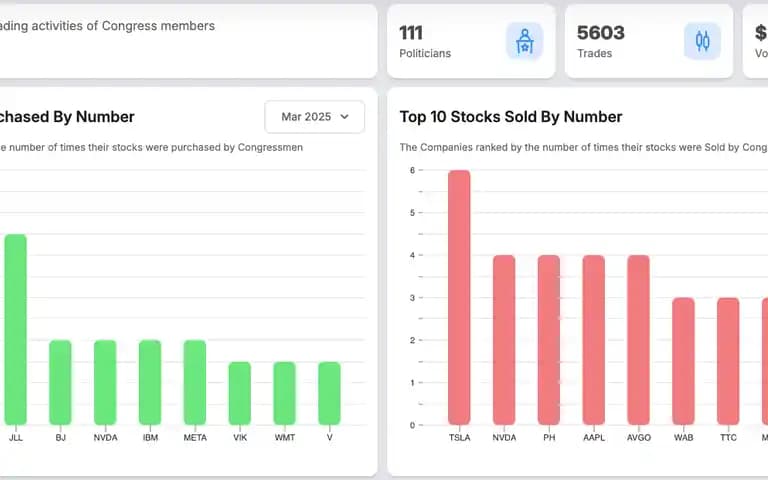The image size is (768, 480).
Task: Click the red TSLA sold bar
Action: (x=459, y=297)
